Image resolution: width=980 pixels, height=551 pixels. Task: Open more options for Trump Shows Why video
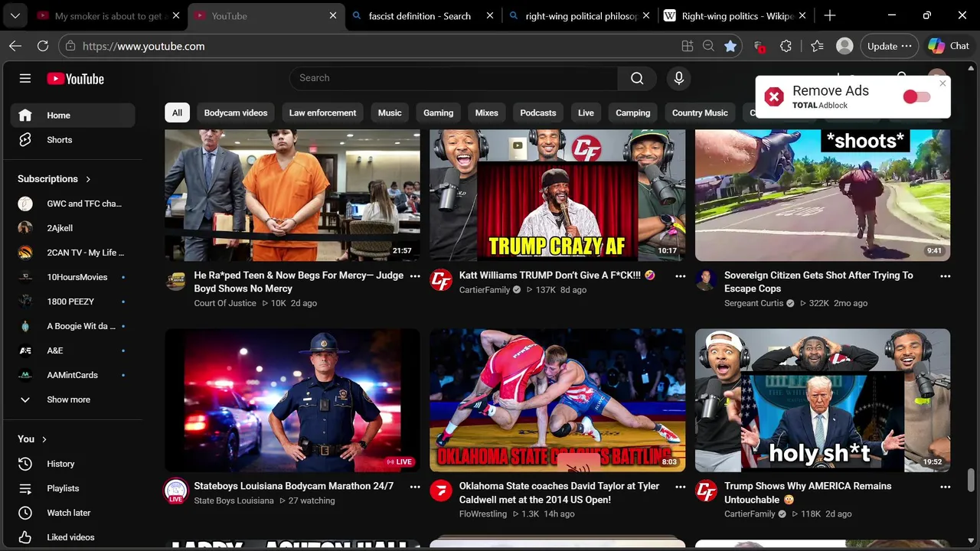pos(945,487)
